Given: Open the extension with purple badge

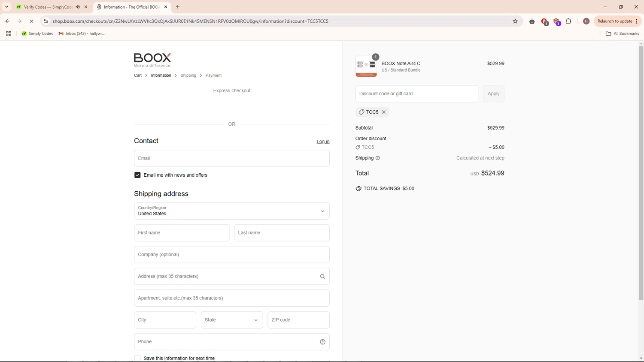Looking at the screenshot, I should click(x=557, y=21).
